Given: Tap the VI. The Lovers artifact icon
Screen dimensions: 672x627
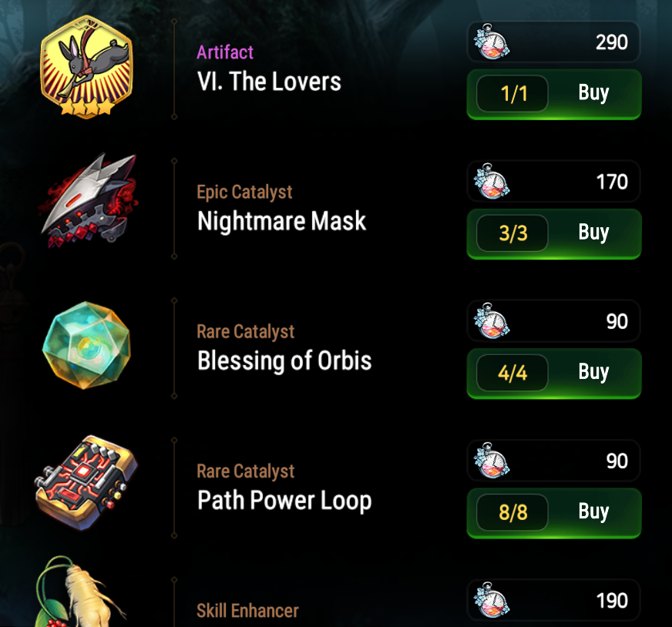Looking at the screenshot, I should coord(86,67).
